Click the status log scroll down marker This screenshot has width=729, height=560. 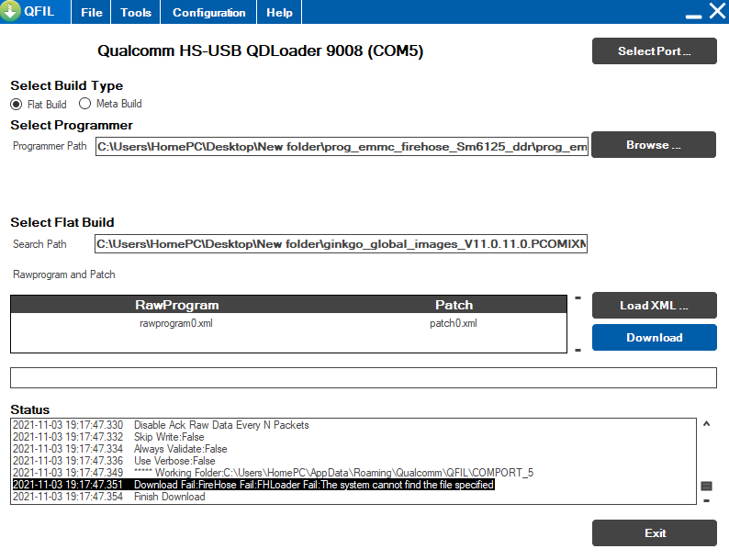click(706, 500)
